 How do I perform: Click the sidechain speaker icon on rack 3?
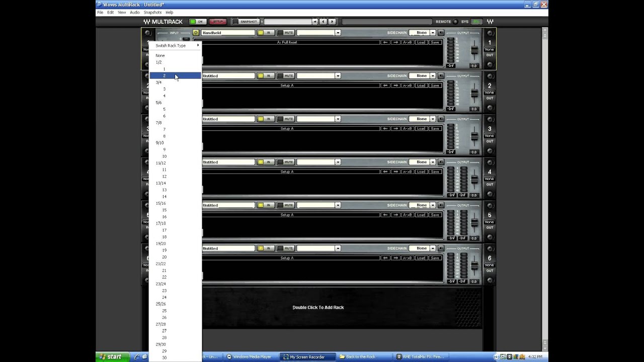[x=441, y=119]
